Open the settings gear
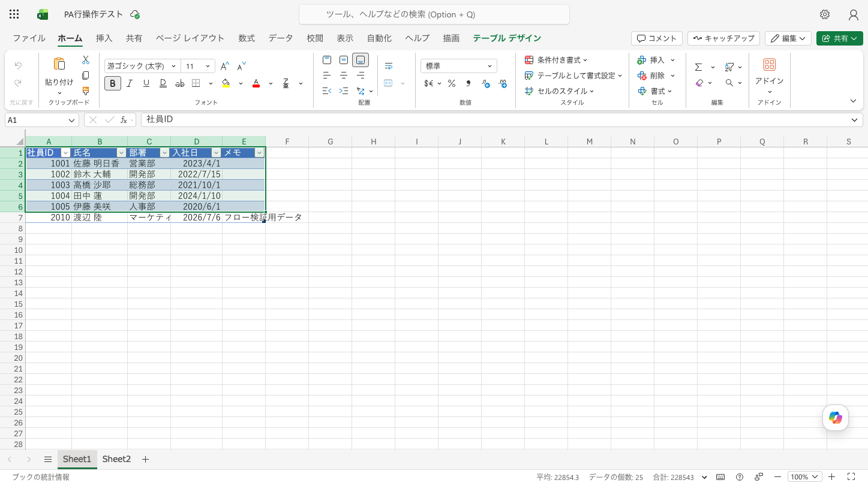Viewport: 868px width, 483px height. (825, 14)
